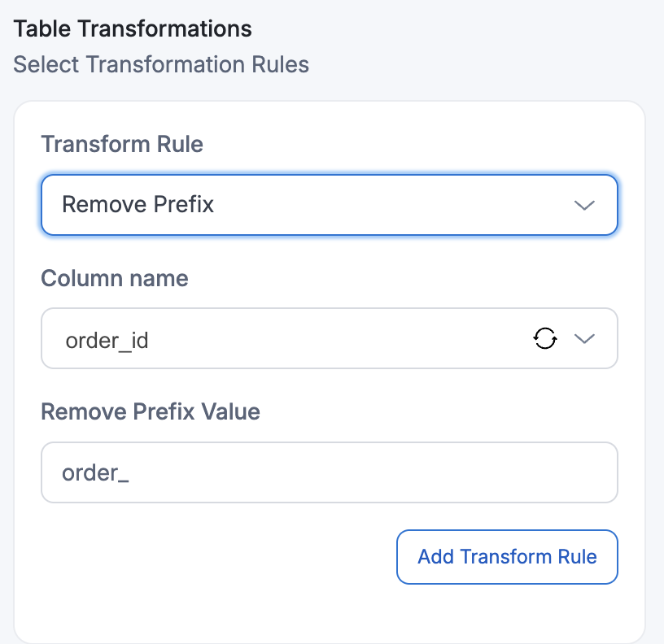
Task: Click the order_ text in prefix field
Action: (x=96, y=473)
